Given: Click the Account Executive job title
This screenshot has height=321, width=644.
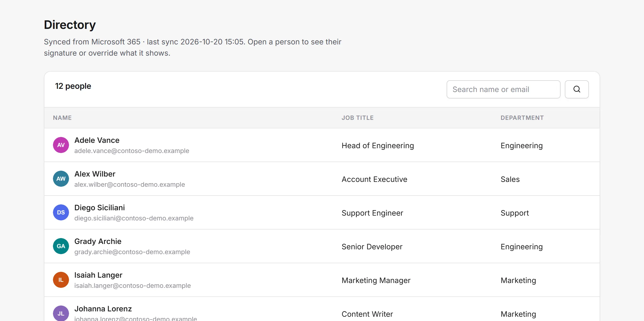Looking at the screenshot, I should [374, 179].
